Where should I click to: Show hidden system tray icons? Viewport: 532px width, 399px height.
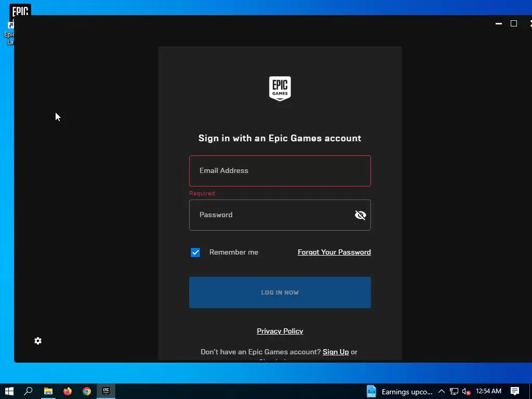coord(442,392)
